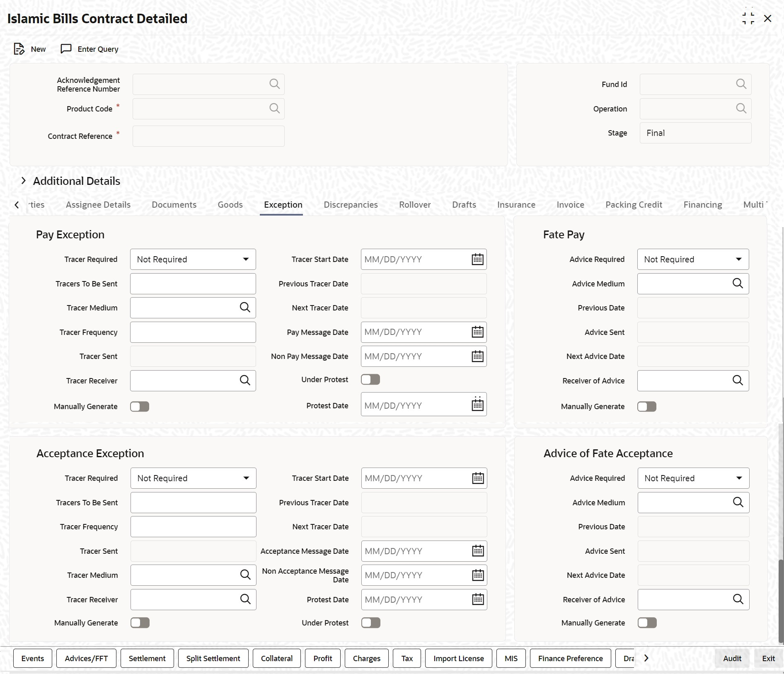Screen dimensions: 784x674
Task: Click the Finance Preference button
Action: (570, 658)
